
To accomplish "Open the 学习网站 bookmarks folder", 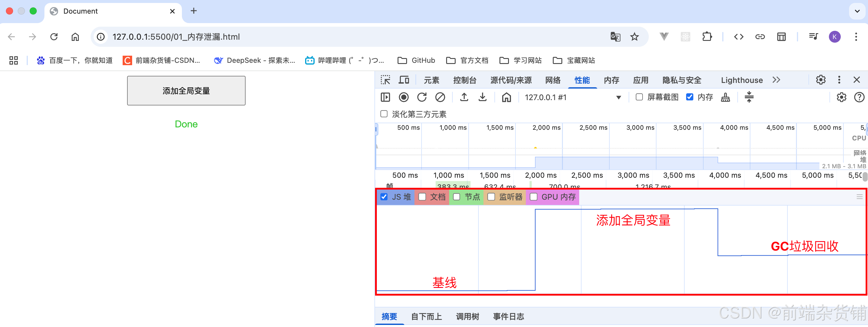I will pyautogui.click(x=520, y=60).
